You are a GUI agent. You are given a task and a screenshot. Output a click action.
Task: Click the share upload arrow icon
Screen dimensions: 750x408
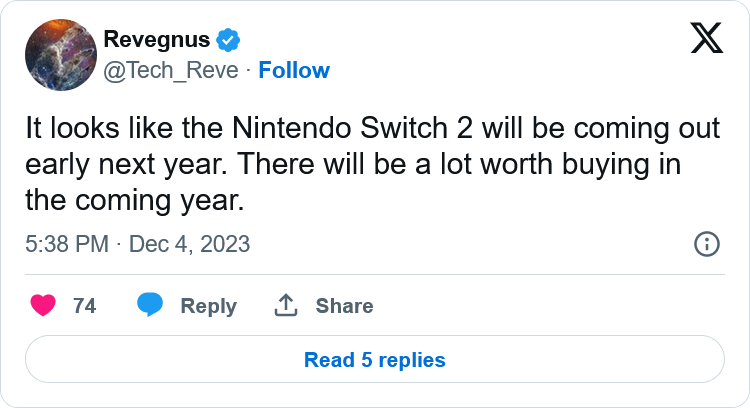pos(286,305)
